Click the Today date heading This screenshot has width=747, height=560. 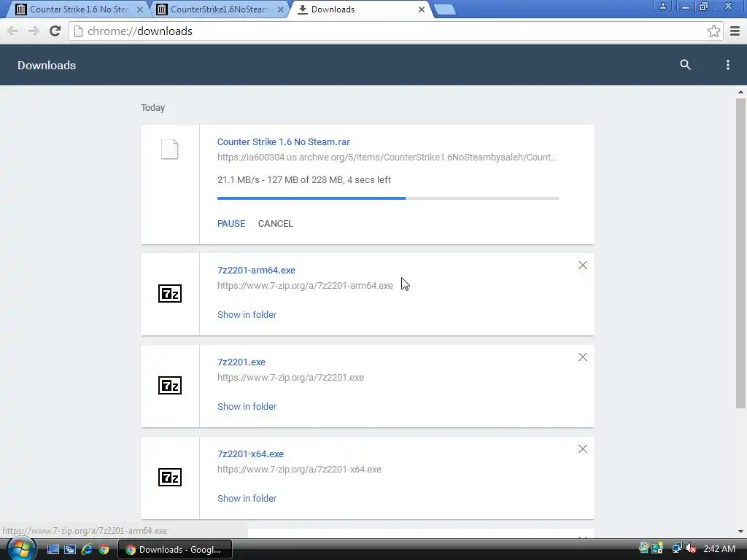(x=153, y=108)
